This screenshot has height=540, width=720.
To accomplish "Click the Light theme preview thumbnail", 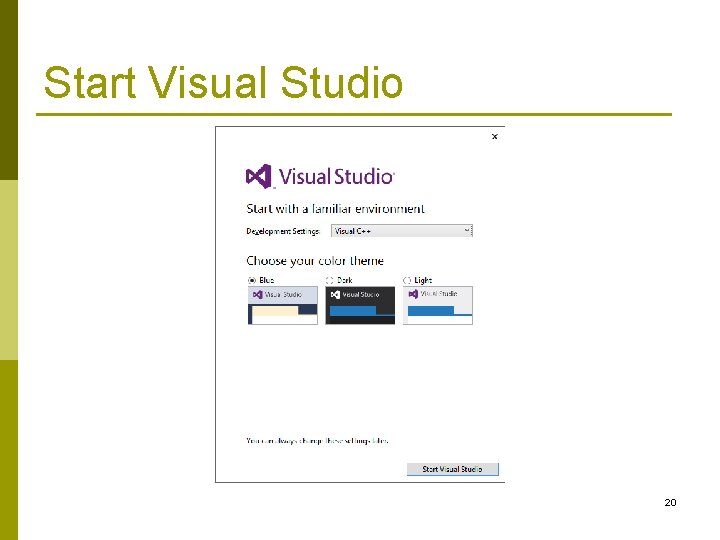I will [438, 305].
